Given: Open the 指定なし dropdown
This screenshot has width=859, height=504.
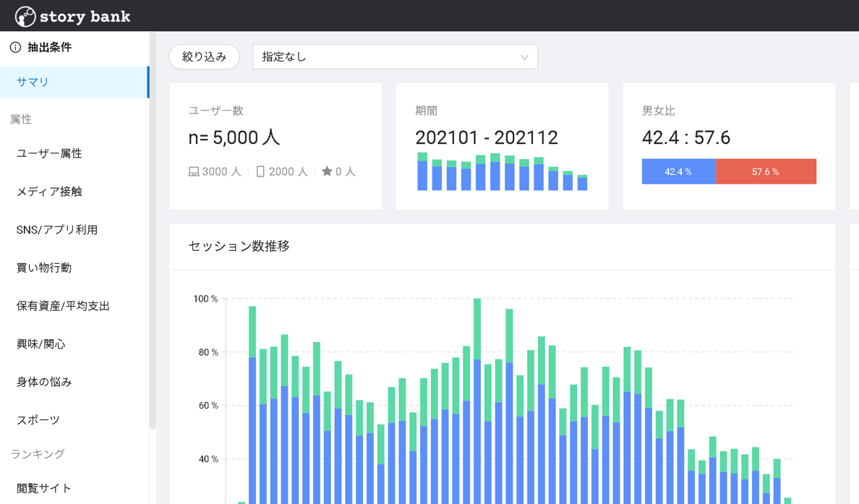Looking at the screenshot, I should click(395, 57).
